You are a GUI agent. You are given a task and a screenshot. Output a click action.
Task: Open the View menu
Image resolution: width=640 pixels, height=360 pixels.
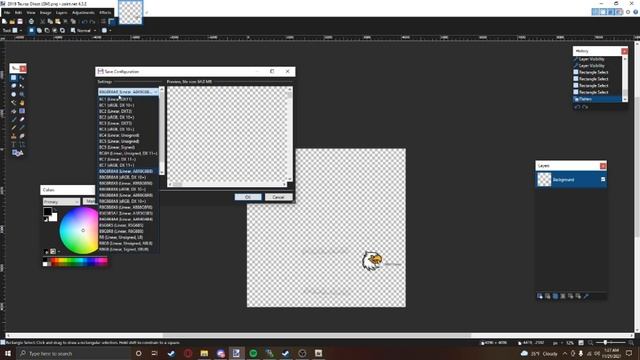[x=31, y=13]
